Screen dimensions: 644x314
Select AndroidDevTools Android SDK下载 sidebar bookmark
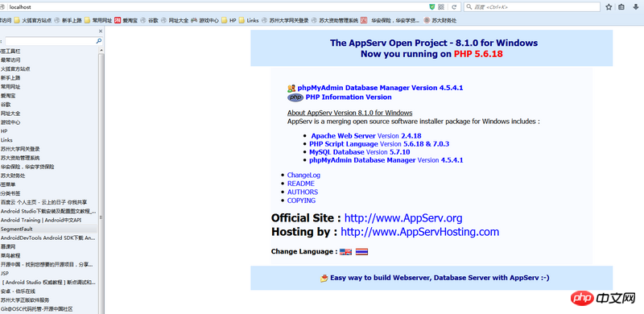click(48, 238)
